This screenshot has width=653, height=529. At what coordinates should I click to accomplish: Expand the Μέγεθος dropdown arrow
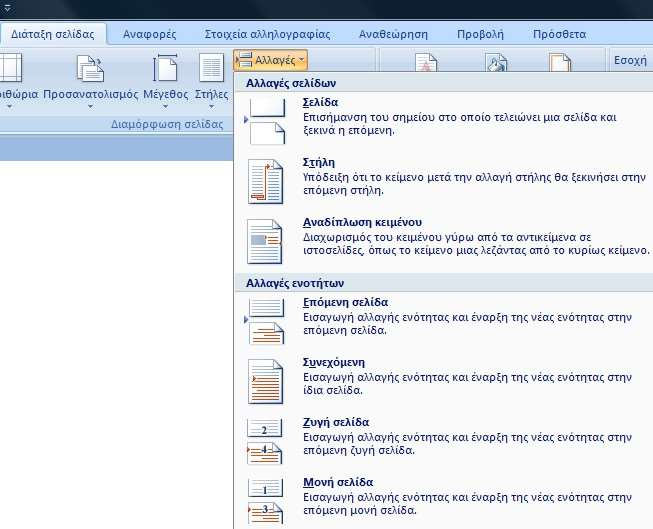click(165, 107)
